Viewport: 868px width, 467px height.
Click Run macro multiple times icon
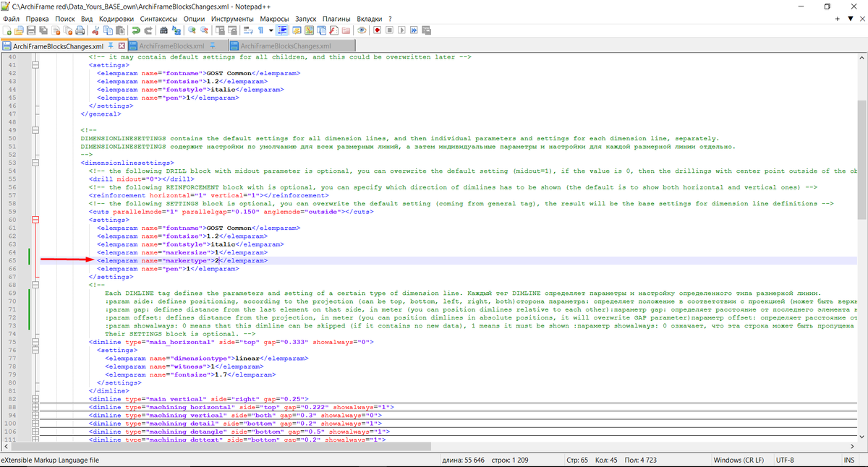pos(414,30)
